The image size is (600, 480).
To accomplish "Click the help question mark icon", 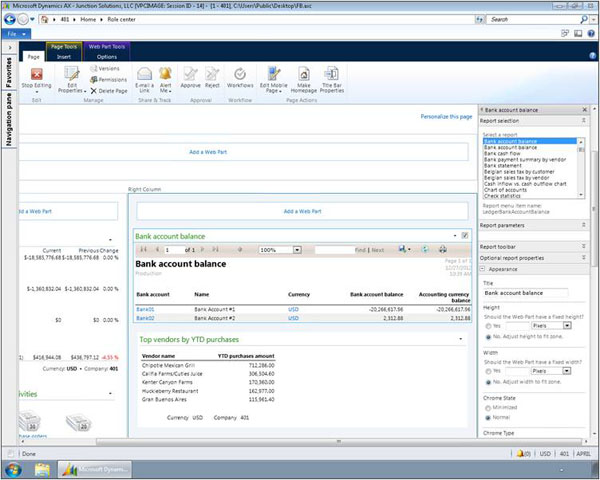I will tap(591, 34).
